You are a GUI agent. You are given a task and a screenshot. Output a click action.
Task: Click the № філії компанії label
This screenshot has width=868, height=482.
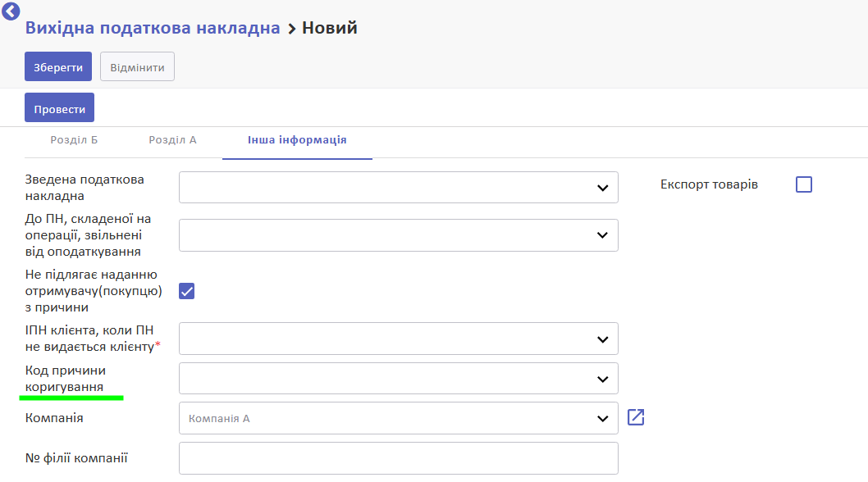[76, 458]
